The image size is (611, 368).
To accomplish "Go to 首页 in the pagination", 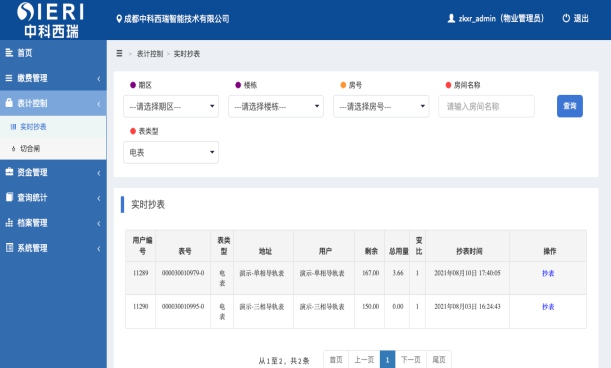I will click(x=336, y=359).
